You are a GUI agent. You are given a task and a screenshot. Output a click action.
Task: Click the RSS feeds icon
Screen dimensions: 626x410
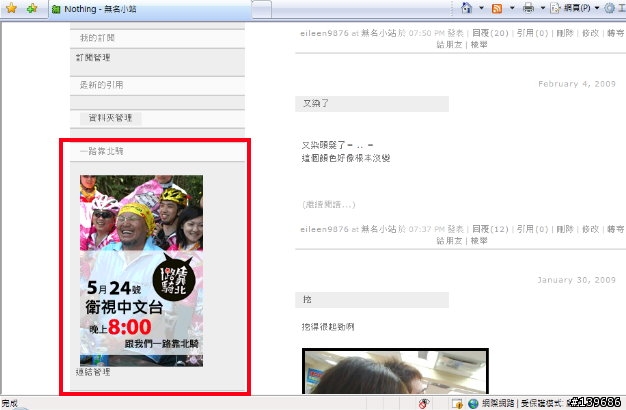(497, 8)
